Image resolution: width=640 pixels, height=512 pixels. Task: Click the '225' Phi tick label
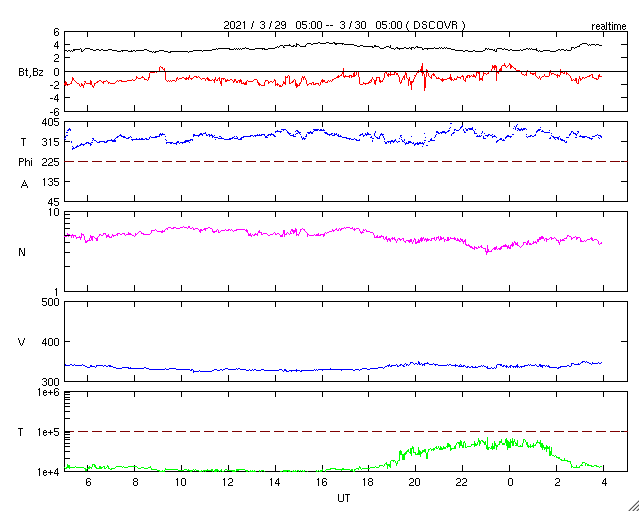tap(51, 162)
